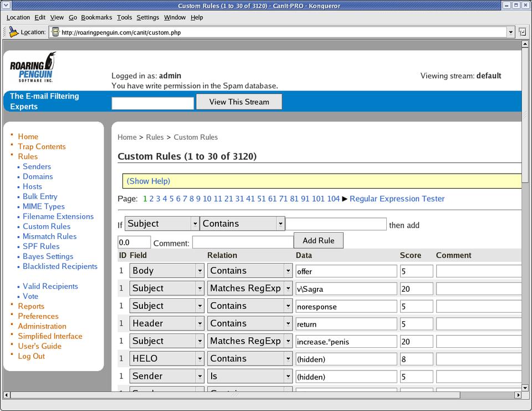Click the vertical scrollbar down arrow

click(x=526, y=388)
